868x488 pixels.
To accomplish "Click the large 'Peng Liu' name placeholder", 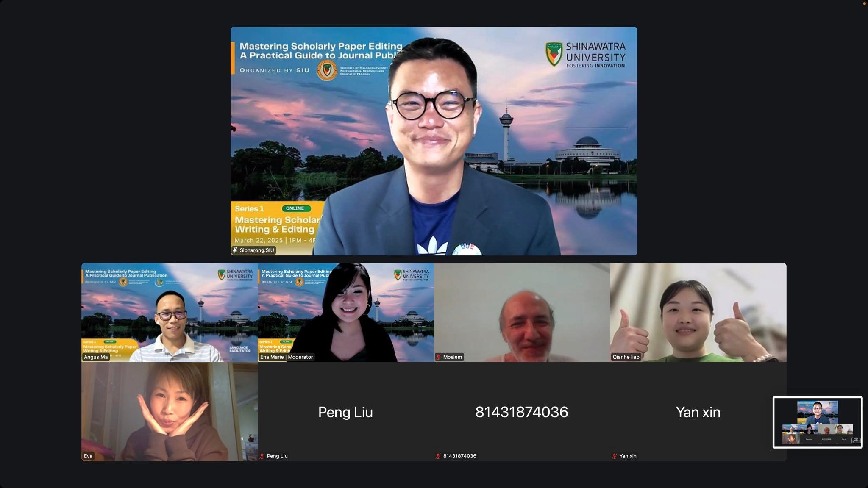I will pyautogui.click(x=345, y=412).
